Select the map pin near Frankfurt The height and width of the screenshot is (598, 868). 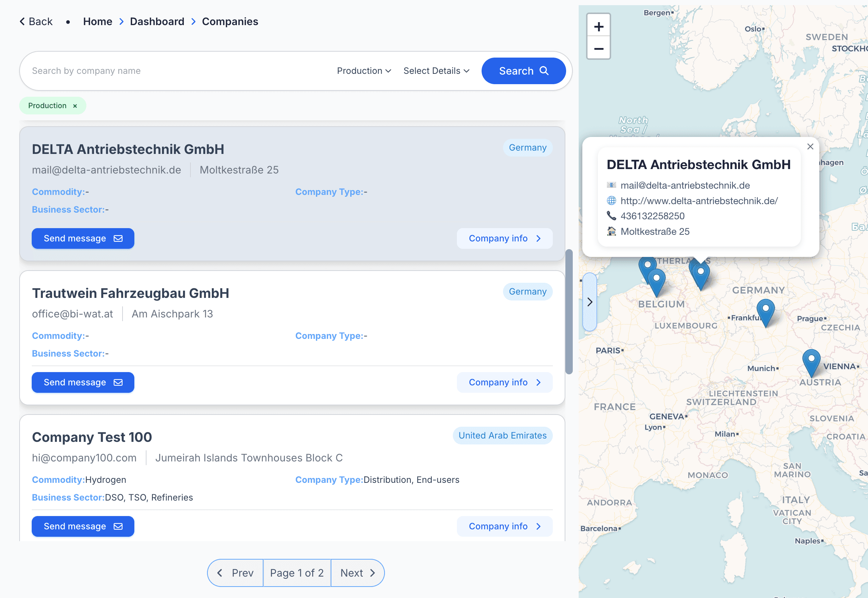coord(765,313)
